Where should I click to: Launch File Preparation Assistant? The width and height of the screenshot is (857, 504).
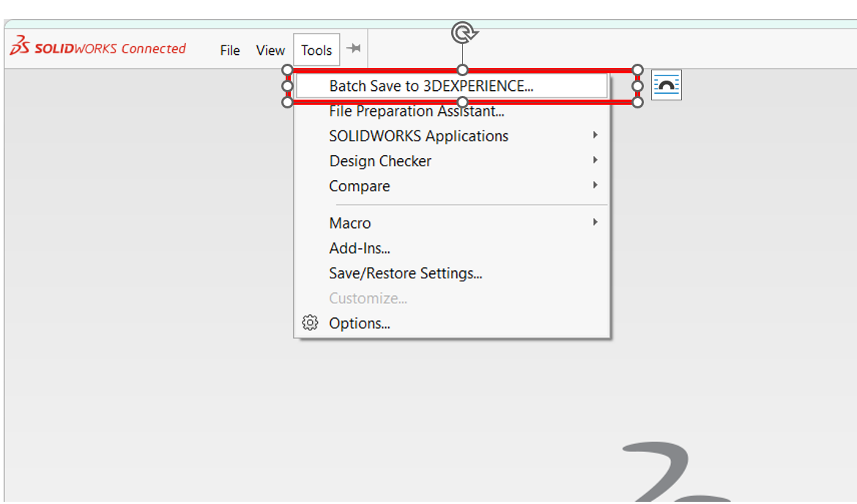[416, 111]
